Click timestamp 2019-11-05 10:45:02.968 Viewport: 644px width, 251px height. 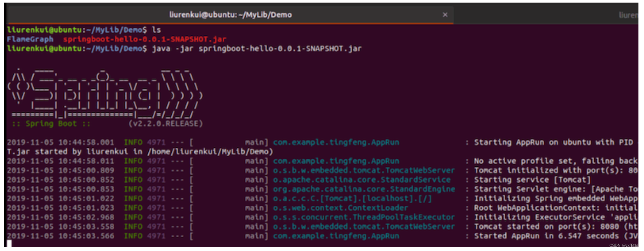pyautogui.click(x=60, y=217)
